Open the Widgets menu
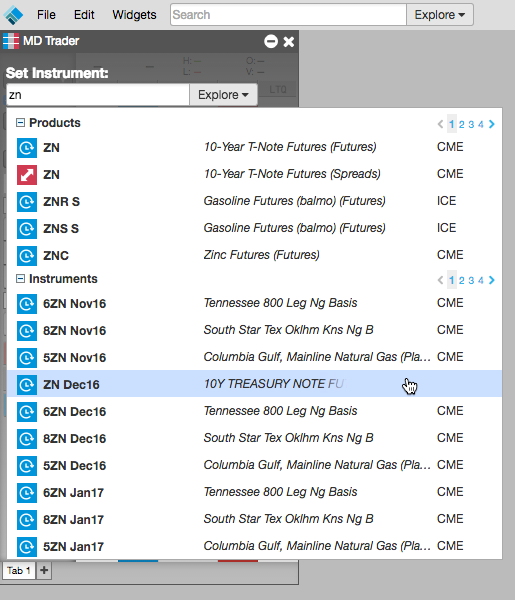 pyautogui.click(x=134, y=15)
